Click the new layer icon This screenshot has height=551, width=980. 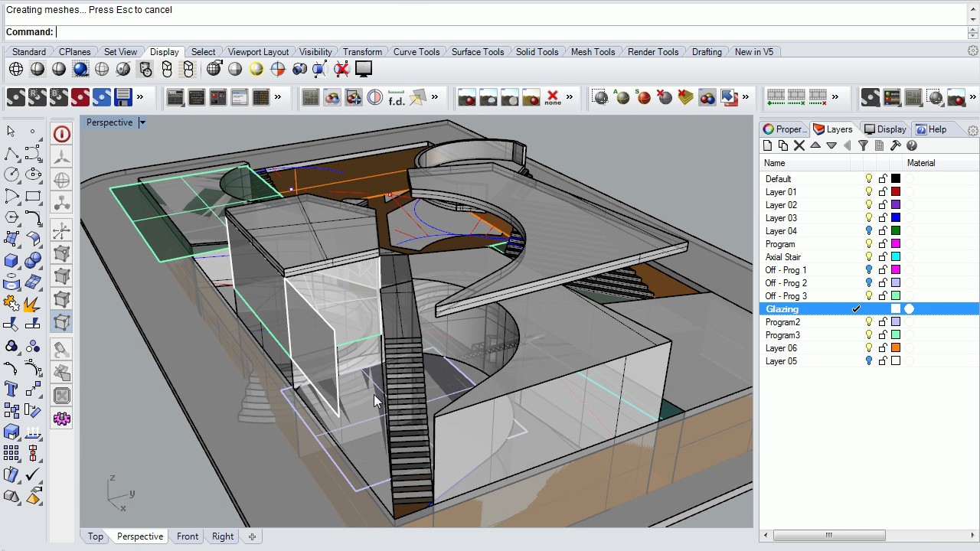coord(768,145)
